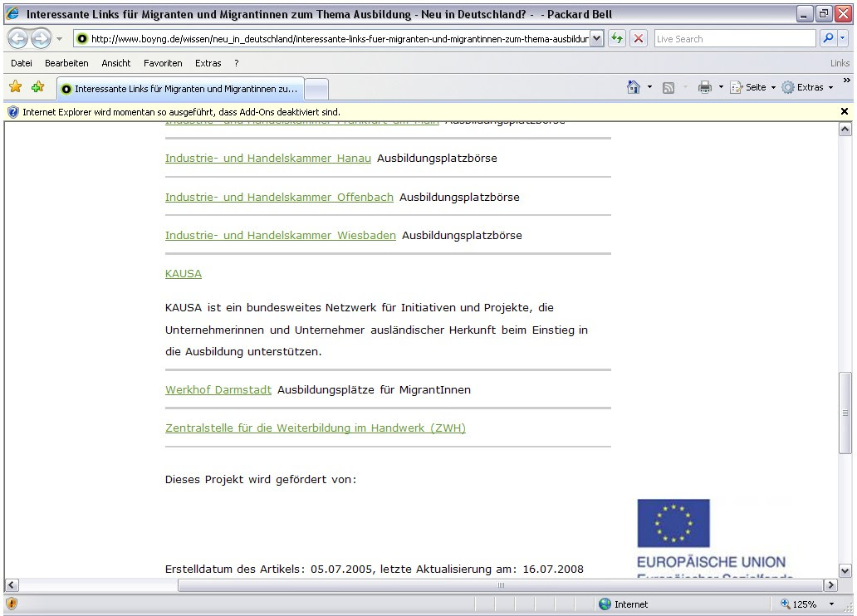Start search with the magnifier icon
Image resolution: width=857 pixels, height=616 pixels.
coord(828,38)
